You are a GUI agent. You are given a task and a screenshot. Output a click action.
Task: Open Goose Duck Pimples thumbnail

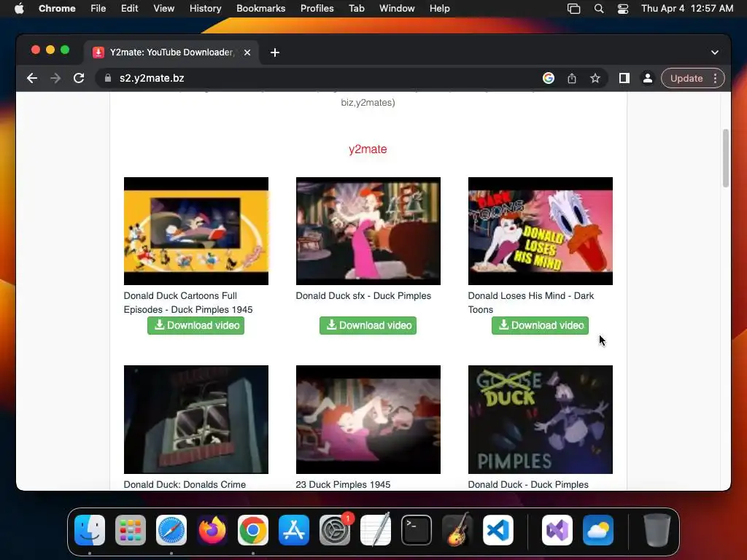(x=541, y=419)
